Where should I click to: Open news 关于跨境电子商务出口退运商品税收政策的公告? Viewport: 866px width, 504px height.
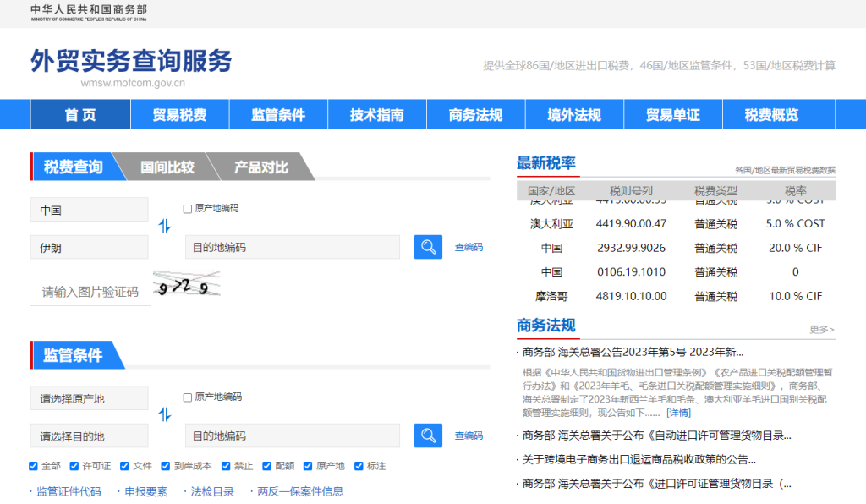[639, 459]
